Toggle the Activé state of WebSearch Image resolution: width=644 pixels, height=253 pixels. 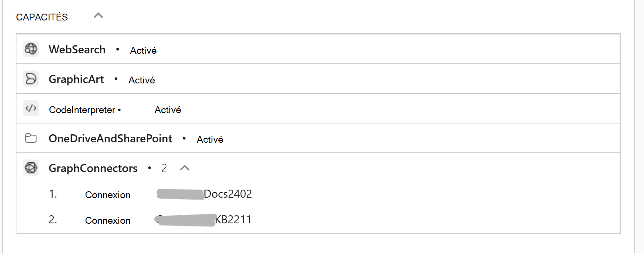pyautogui.click(x=143, y=50)
